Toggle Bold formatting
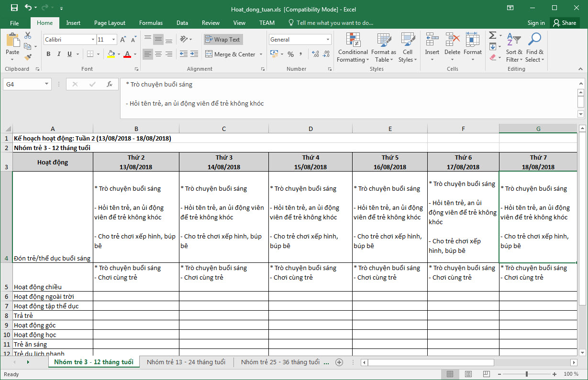 pos(48,54)
